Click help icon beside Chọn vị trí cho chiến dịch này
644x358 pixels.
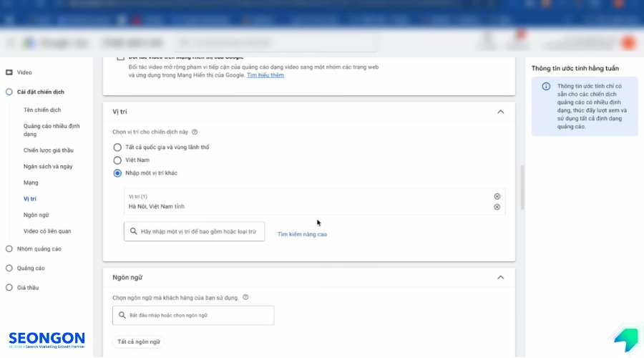click(195, 132)
